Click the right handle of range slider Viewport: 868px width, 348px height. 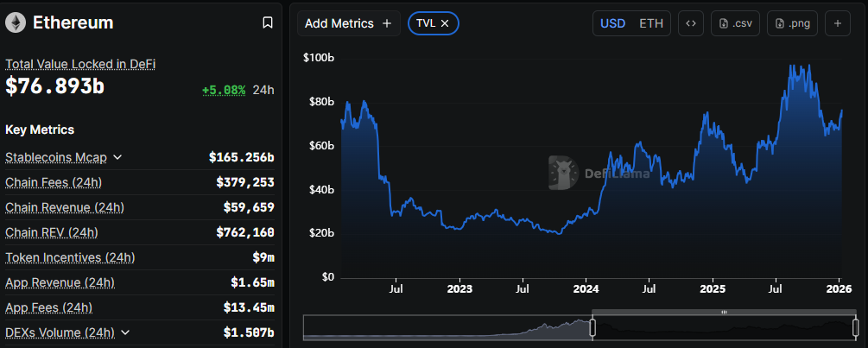pyautogui.click(x=855, y=327)
